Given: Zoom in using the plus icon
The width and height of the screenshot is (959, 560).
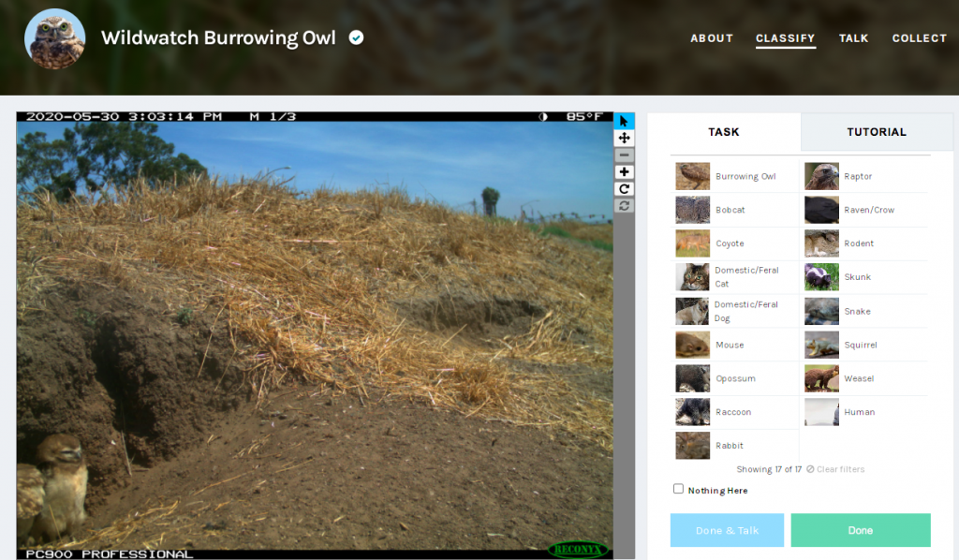Looking at the screenshot, I should tap(624, 171).
